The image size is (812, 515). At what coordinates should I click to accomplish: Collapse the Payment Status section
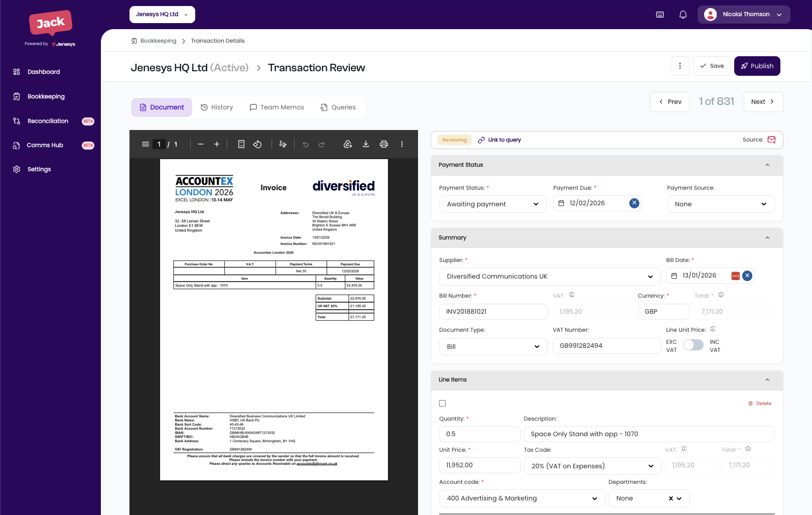point(767,165)
